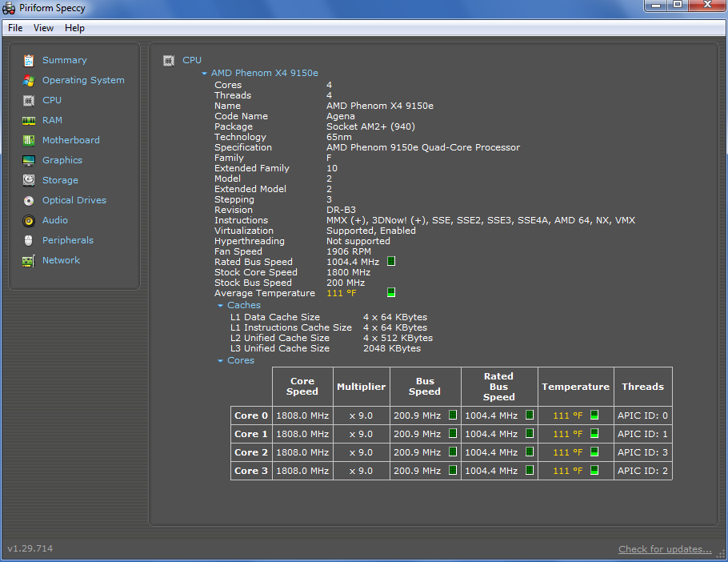Image resolution: width=728 pixels, height=562 pixels.
Task: Click the 'Multiplier' column header
Action: pos(362,387)
